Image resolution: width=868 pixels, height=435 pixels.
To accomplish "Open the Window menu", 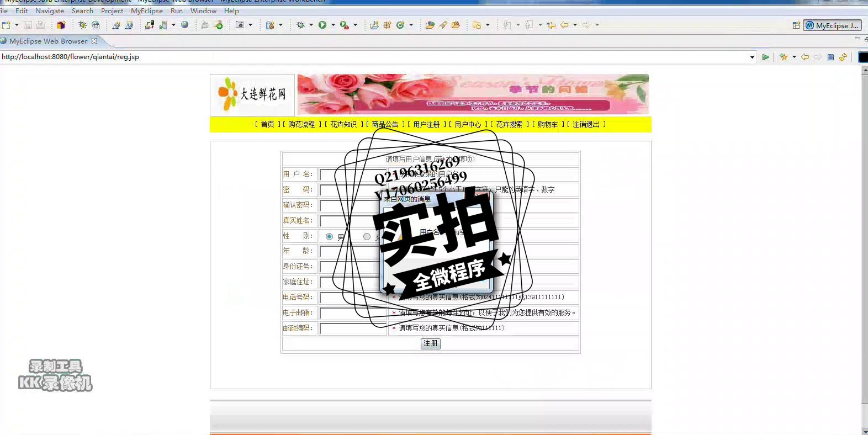I will tap(203, 10).
